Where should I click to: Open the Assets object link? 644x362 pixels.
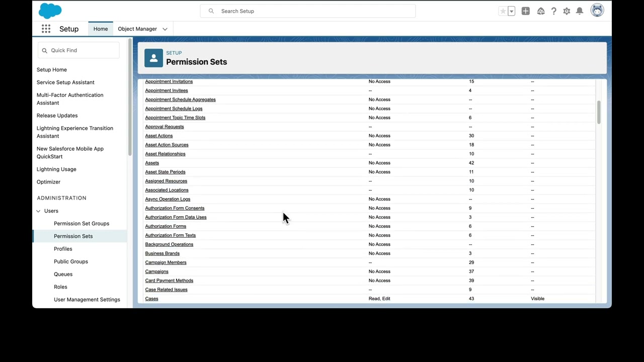tap(152, 163)
